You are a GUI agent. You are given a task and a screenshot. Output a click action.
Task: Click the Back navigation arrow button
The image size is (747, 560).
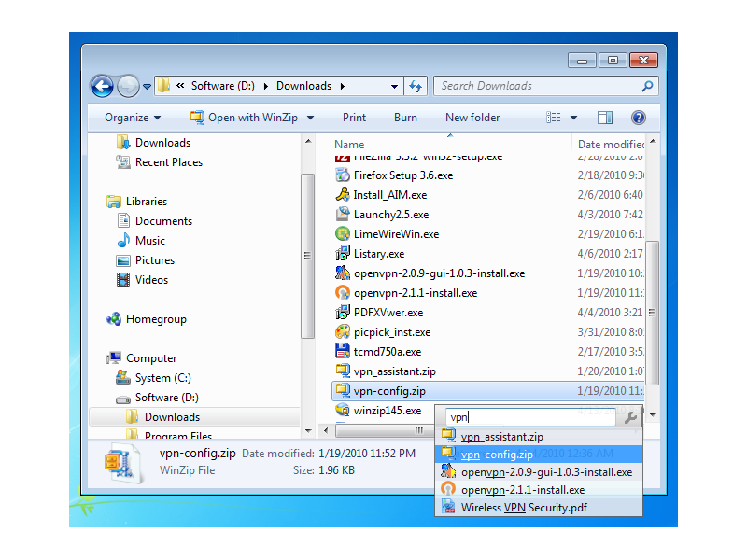(x=102, y=86)
